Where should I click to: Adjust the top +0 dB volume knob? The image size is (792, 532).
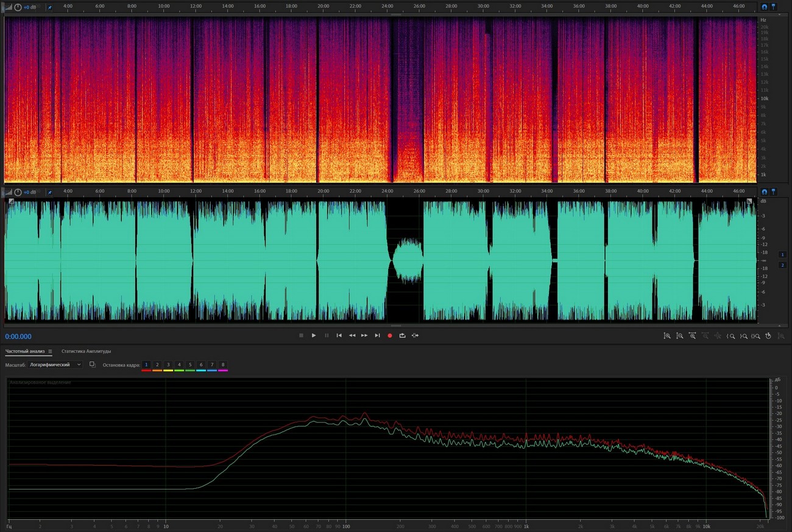pos(18,7)
